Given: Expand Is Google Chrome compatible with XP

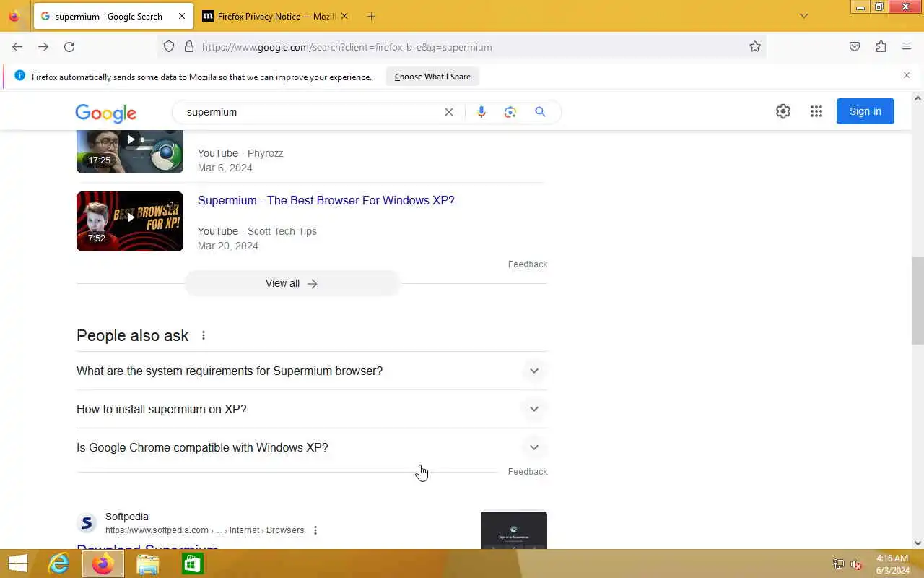Looking at the screenshot, I should click(312, 447).
